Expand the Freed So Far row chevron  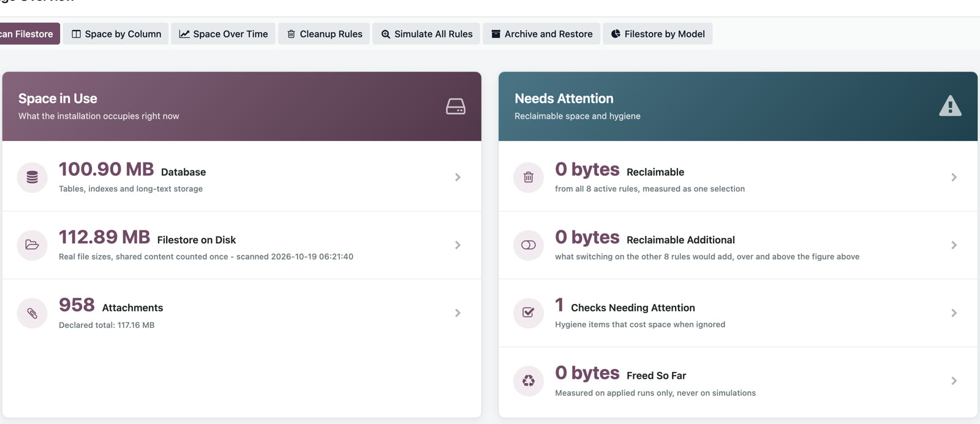(954, 381)
